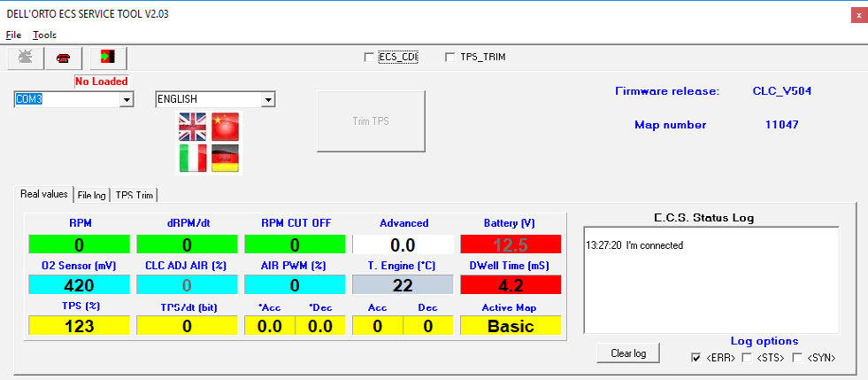Enable the <STS> log option
The width and height of the screenshot is (868, 380).
(746, 358)
